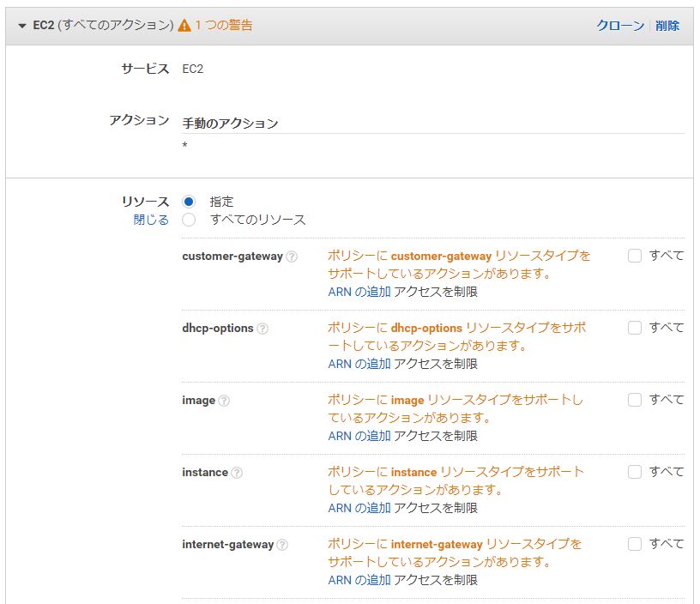Click ARN の追加 for image
700x604 pixels.
pos(359,436)
